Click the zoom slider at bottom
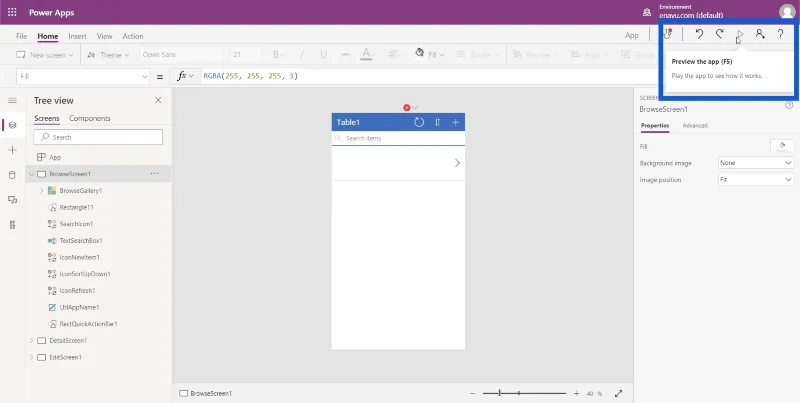The width and height of the screenshot is (800, 403). tap(524, 393)
